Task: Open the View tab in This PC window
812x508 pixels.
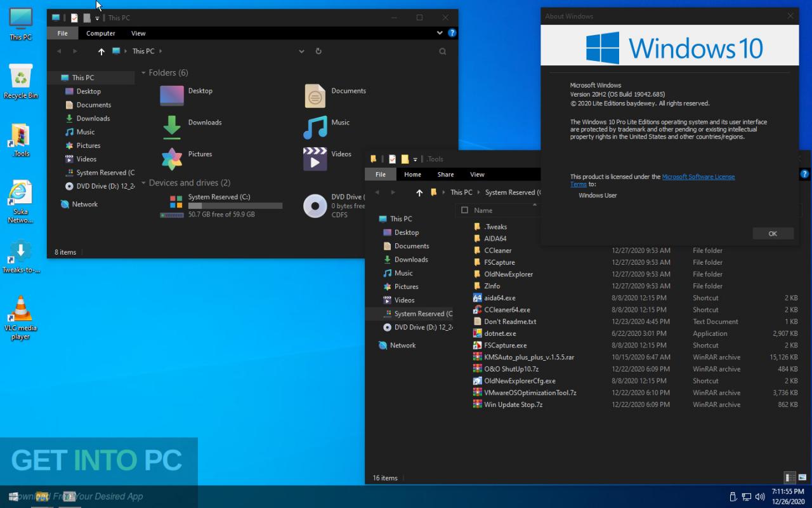Action: (x=138, y=33)
